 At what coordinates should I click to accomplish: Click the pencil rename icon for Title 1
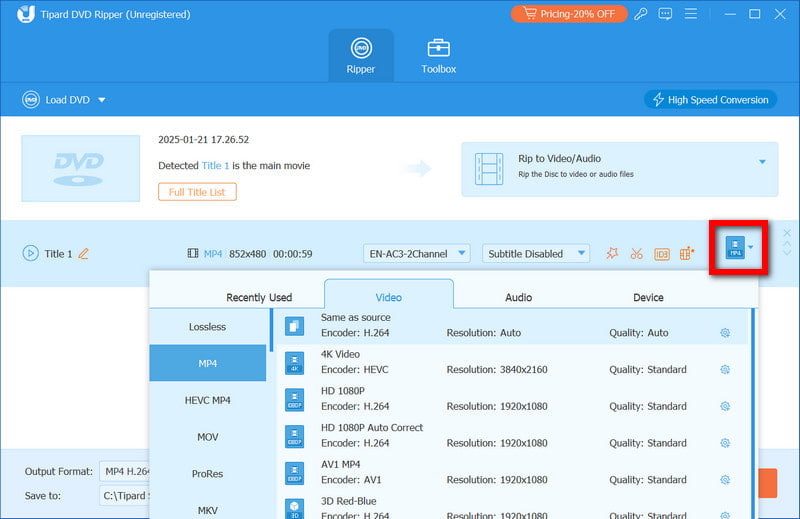tap(84, 254)
